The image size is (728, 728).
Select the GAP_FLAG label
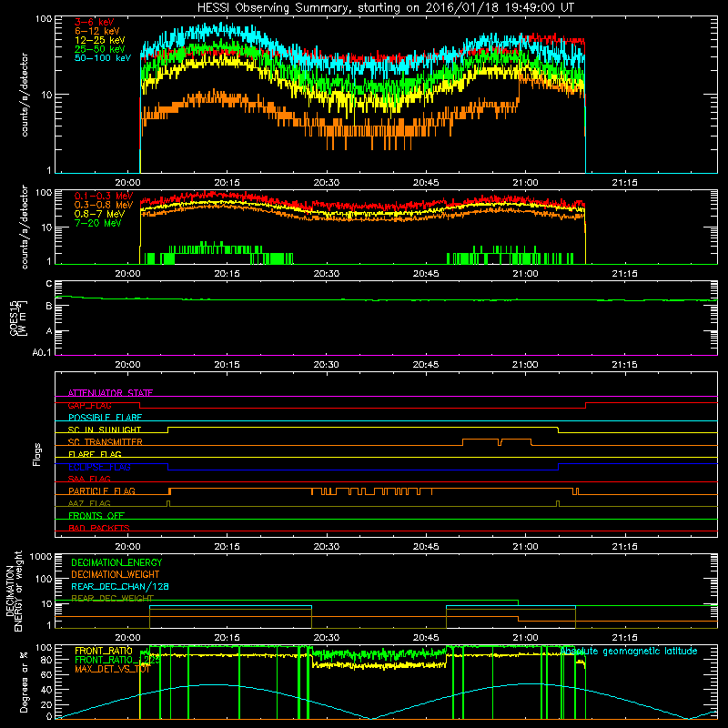coord(89,405)
